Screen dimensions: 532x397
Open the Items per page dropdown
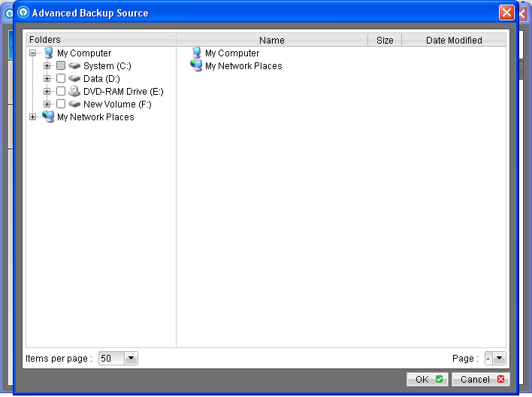[x=131, y=359]
